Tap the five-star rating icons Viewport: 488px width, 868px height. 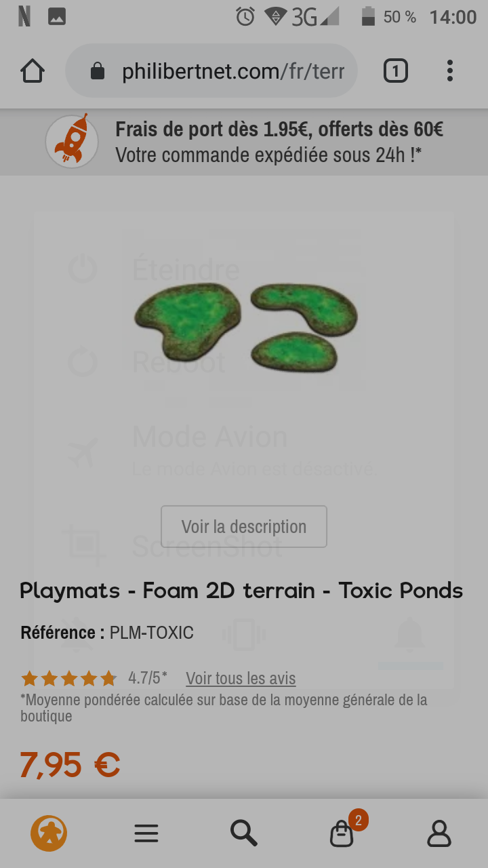(69, 678)
